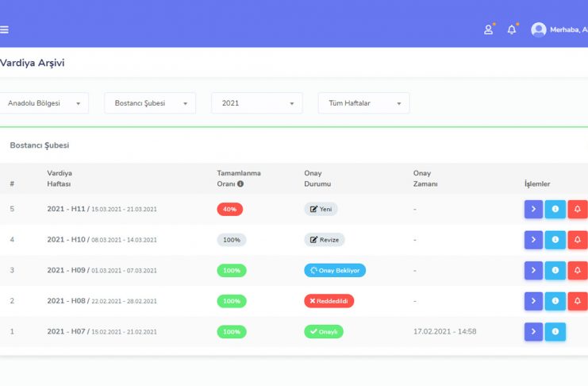Show info for week H08
Screen dimensions: 588x386
point(555,301)
